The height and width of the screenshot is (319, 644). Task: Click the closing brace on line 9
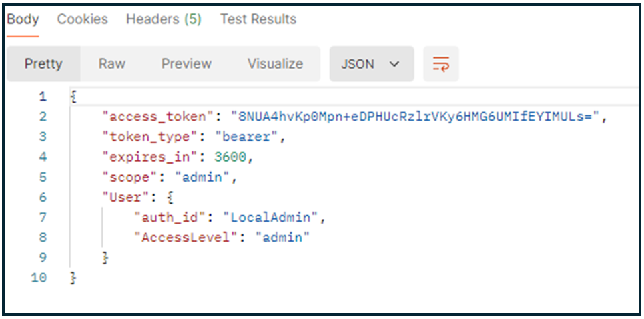click(105, 258)
